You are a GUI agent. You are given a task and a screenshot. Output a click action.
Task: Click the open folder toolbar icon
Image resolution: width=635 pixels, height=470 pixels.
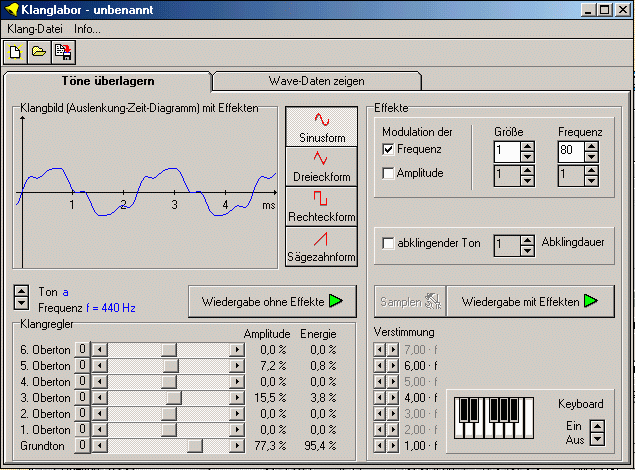coord(39,51)
